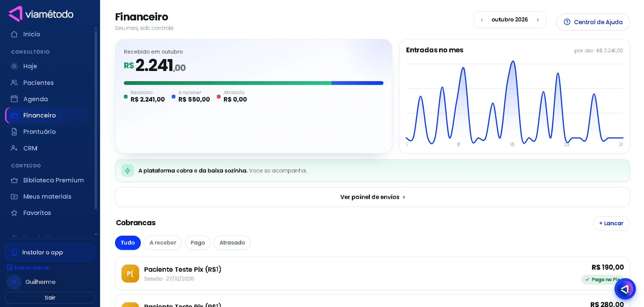Open the Pacientes menu item
This screenshot has width=644, height=307.
point(50,83)
